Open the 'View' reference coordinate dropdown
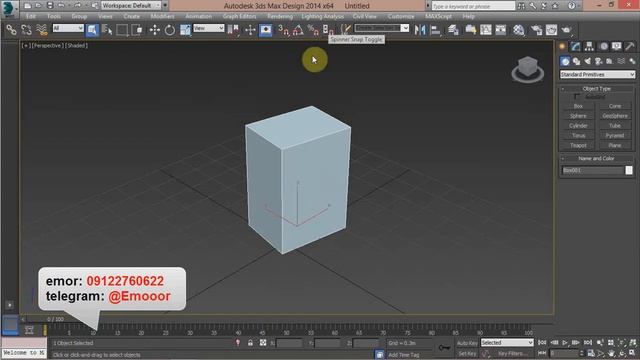Screen dimensions: 640x360 209,28
